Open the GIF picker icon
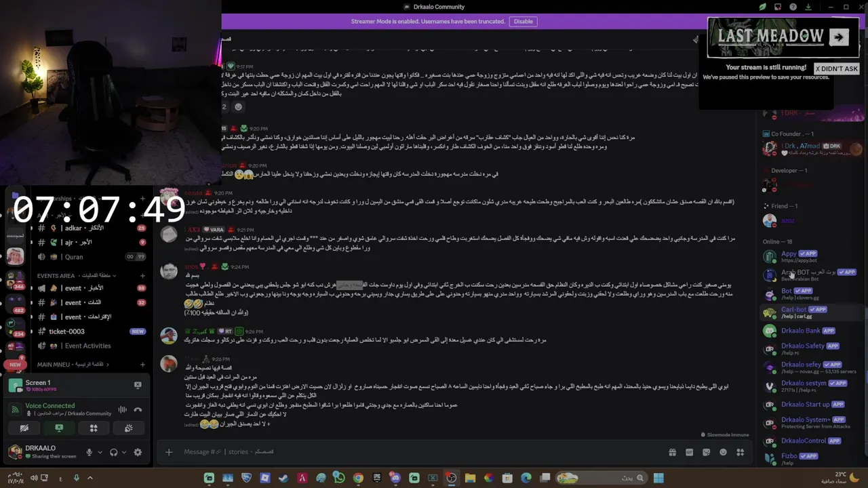The height and width of the screenshot is (488, 868). (689, 452)
